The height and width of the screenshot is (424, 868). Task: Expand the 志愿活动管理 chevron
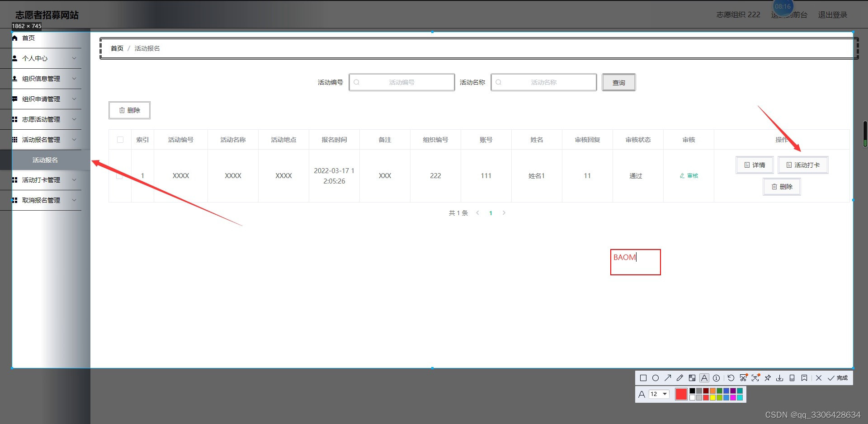coord(74,119)
